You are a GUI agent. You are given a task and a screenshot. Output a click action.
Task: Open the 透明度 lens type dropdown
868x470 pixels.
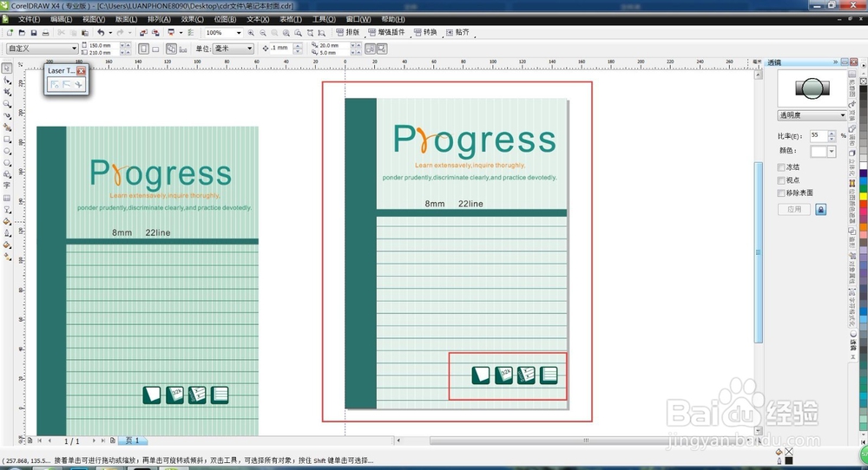tap(843, 115)
